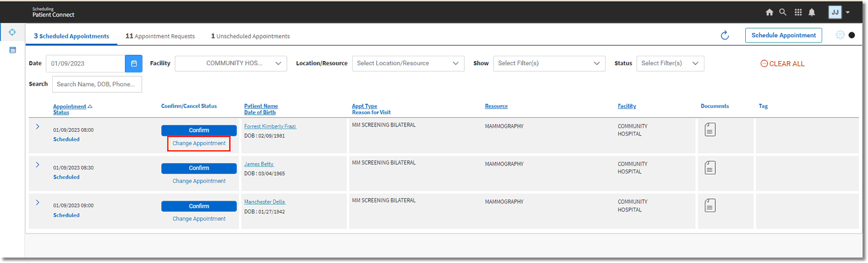Click Scheduled status of 08:30 appointment
Viewport: 868px width, 263px height.
pos(66,177)
